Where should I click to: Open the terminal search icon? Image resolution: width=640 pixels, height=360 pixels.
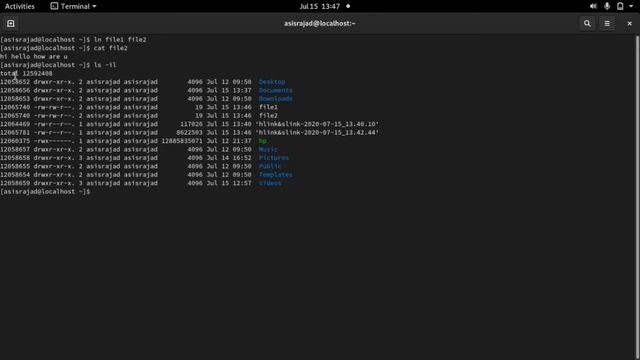point(587,24)
